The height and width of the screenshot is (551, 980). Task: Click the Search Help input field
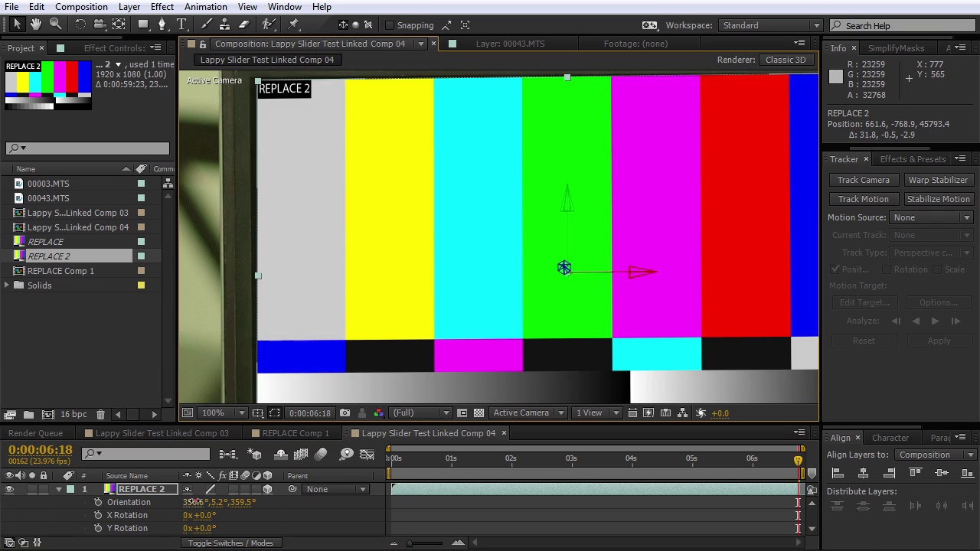tap(902, 25)
